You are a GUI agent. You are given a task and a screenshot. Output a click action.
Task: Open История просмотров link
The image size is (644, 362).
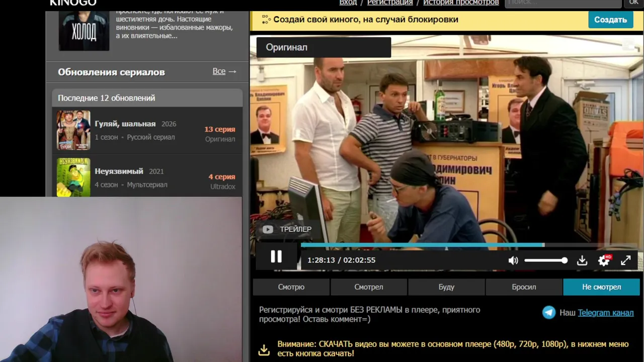[x=461, y=3]
